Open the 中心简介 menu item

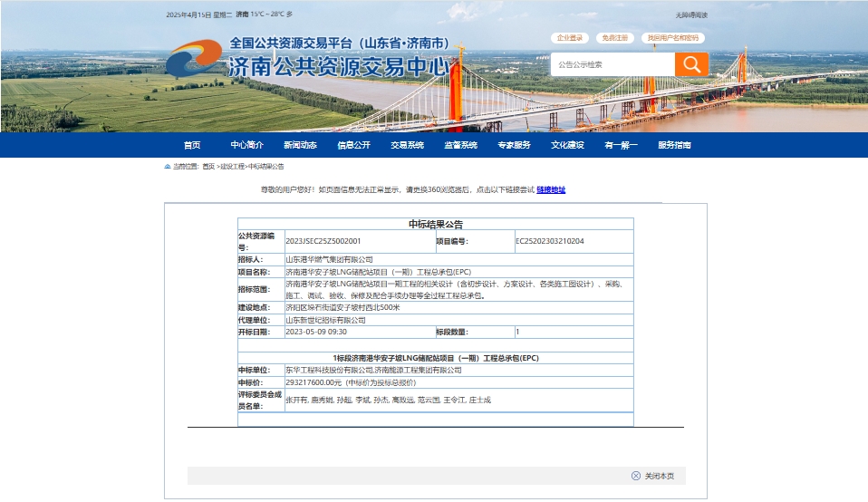(246, 145)
